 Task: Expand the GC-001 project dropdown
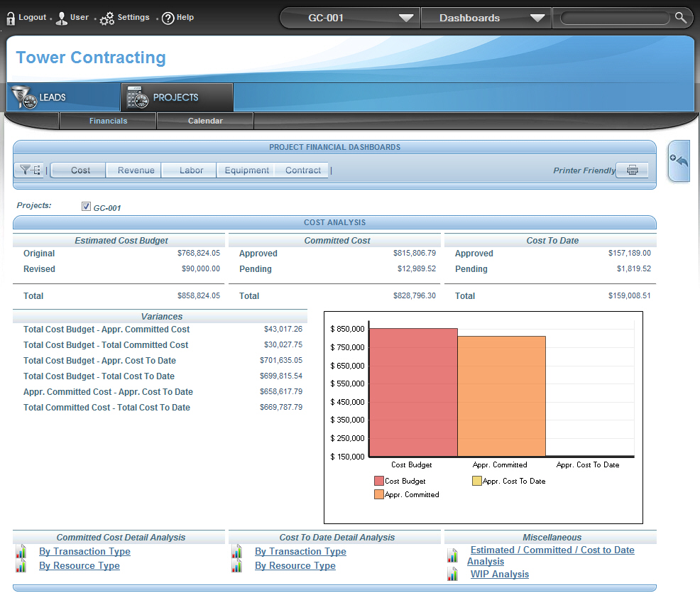click(x=405, y=18)
